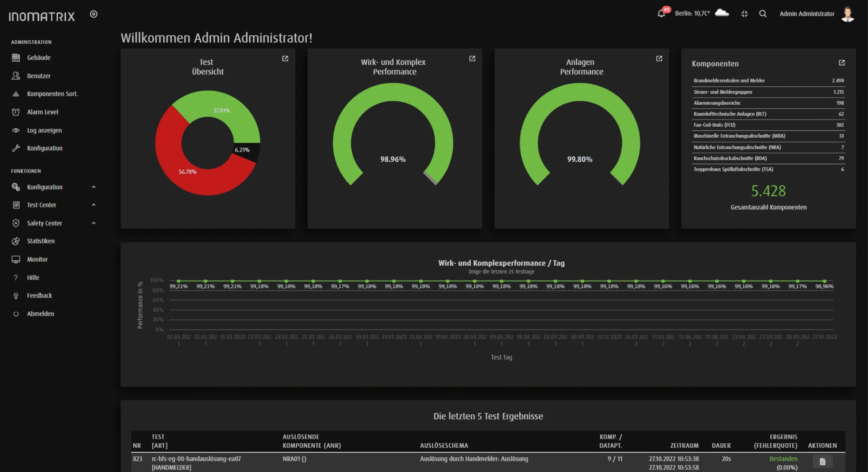Expand the Funktionen Konfiguration submenu chevron
The width and height of the screenshot is (868, 472).
(x=94, y=187)
